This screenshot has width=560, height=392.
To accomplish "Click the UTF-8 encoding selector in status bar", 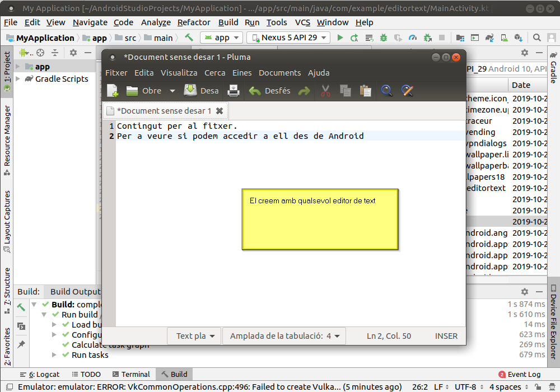I will 469,387.
